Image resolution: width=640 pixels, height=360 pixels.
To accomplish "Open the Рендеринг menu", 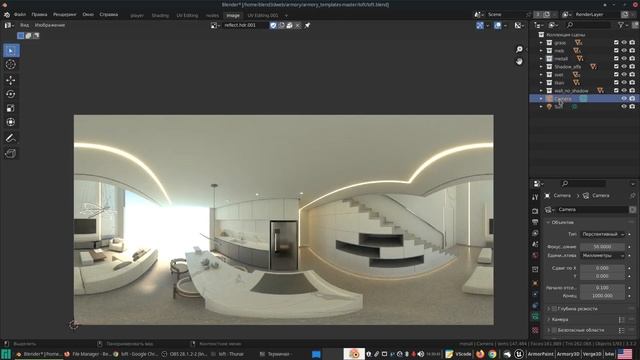I will click(64, 15).
